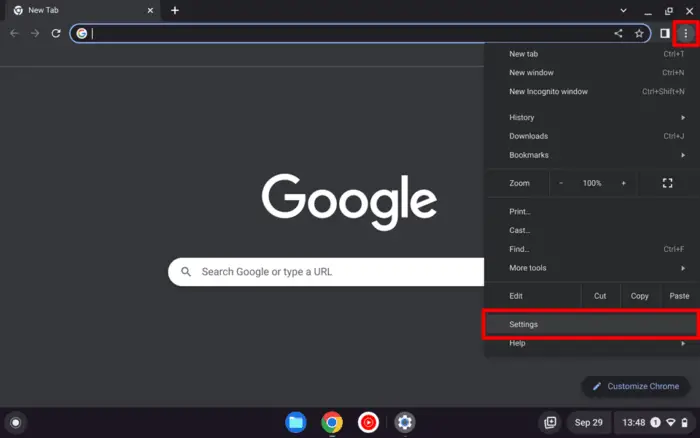700x438 pixels.
Task: Click the fullscreen icon in the Zoom row
Action: tap(667, 183)
